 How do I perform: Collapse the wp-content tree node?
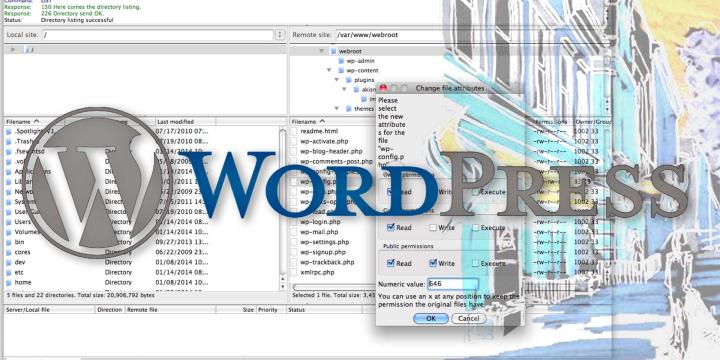coord(329,71)
